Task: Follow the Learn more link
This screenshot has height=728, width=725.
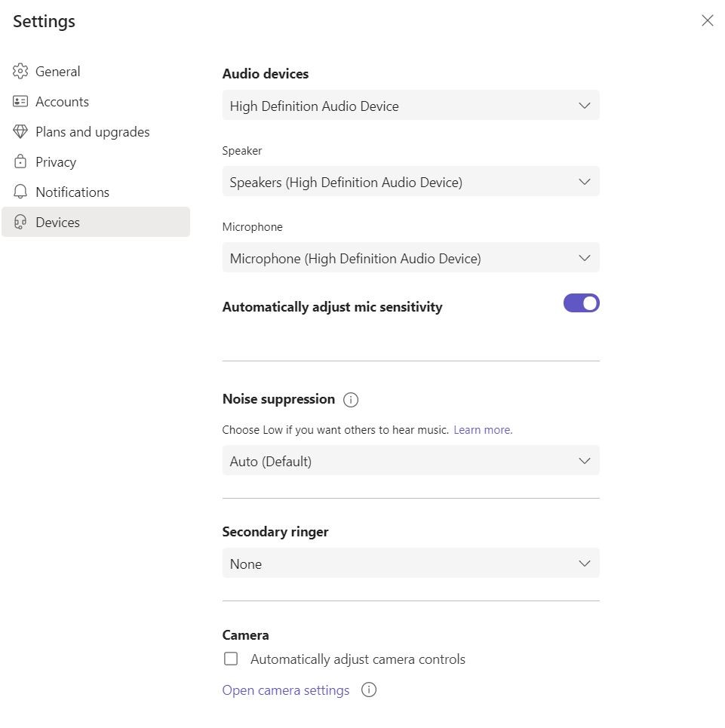Action: click(483, 430)
